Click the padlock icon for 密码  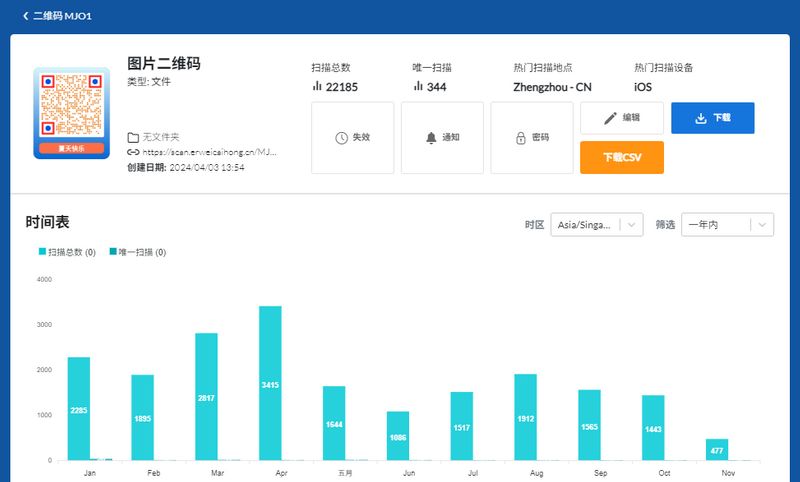click(x=520, y=138)
